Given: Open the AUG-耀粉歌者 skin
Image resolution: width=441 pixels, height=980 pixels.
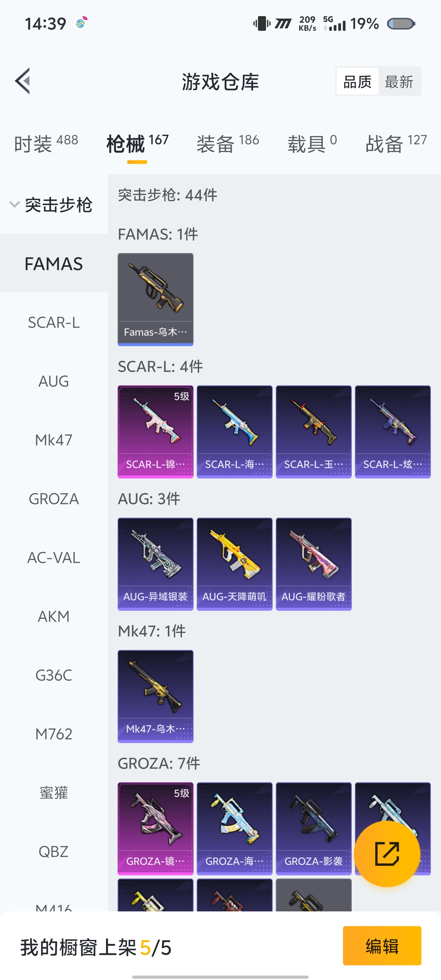Looking at the screenshot, I should [314, 564].
